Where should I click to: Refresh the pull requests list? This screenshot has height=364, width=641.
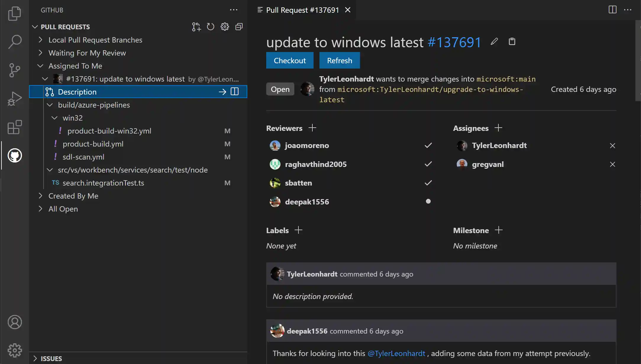(x=210, y=27)
